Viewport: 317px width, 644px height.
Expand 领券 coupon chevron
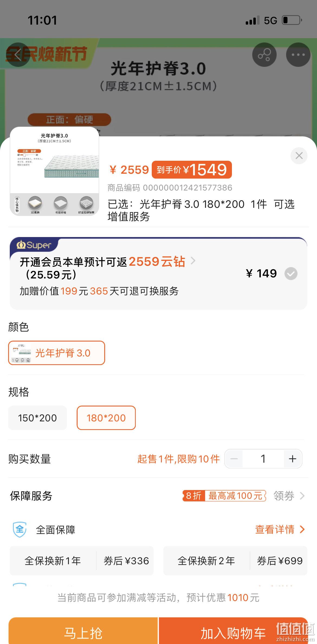[302, 496]
